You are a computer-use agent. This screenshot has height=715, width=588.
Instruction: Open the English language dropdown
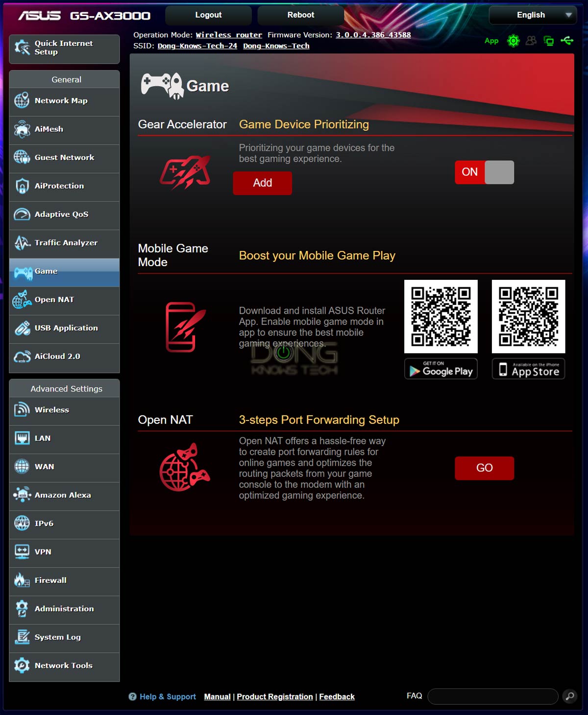click(x=533, y=15)
